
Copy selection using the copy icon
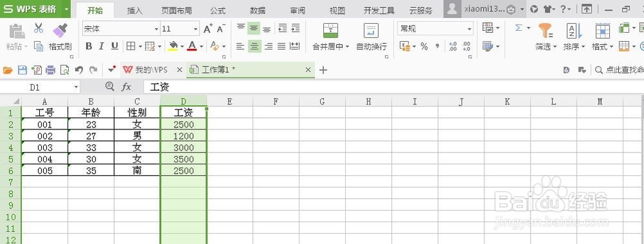pyautogui.click(x=39, y=46)
